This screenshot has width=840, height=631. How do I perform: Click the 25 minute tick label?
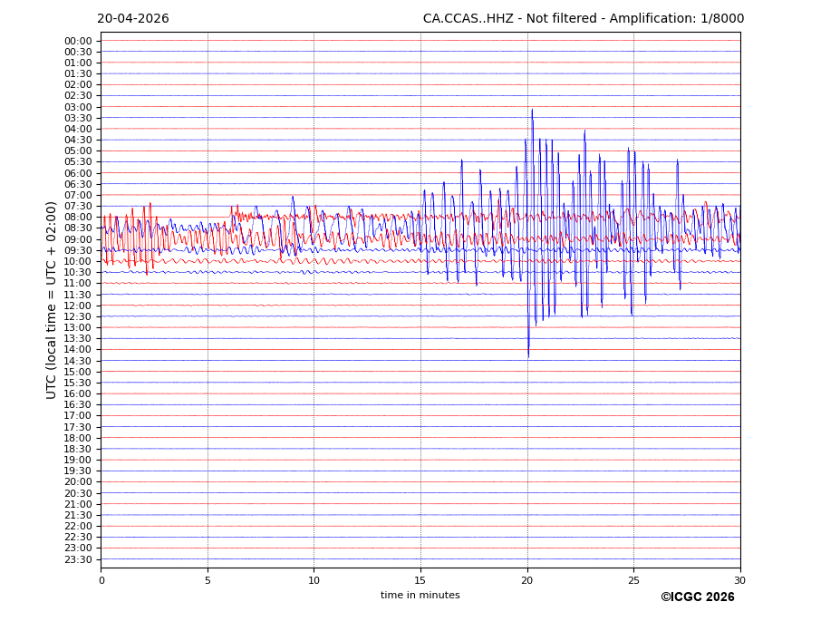click(633, 580)
